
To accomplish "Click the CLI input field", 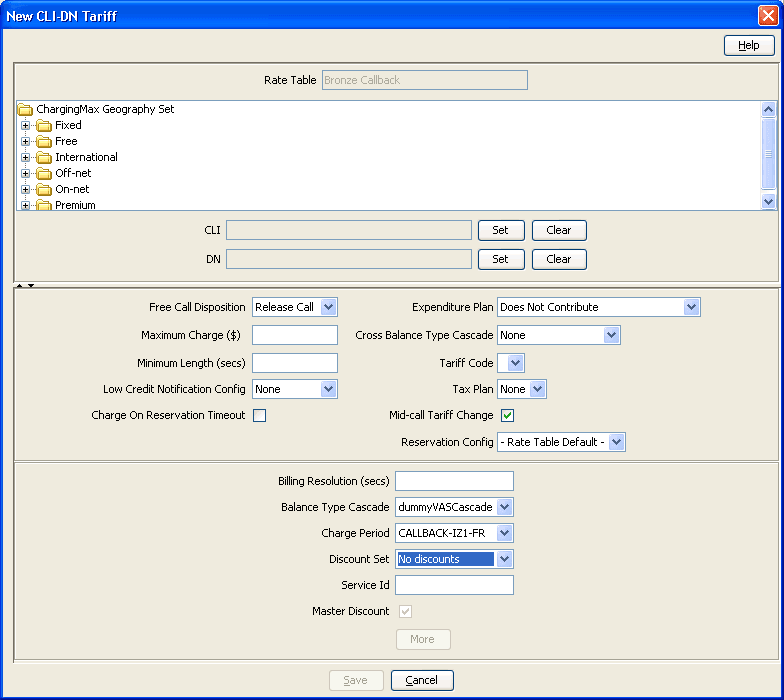I will 349,230.
